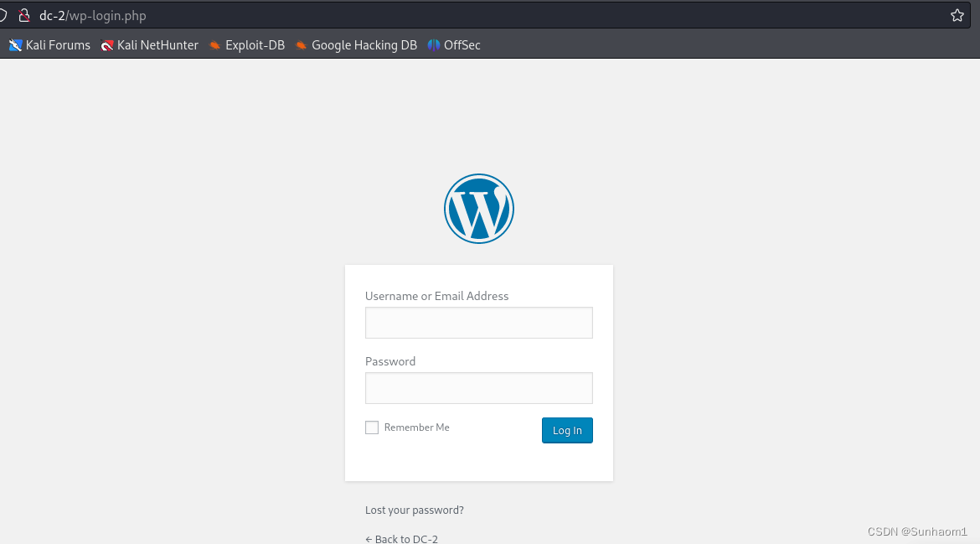
Task: Open the Google Hacking DB bookmark
Action: pyautogui.click(x=356, y=45)
